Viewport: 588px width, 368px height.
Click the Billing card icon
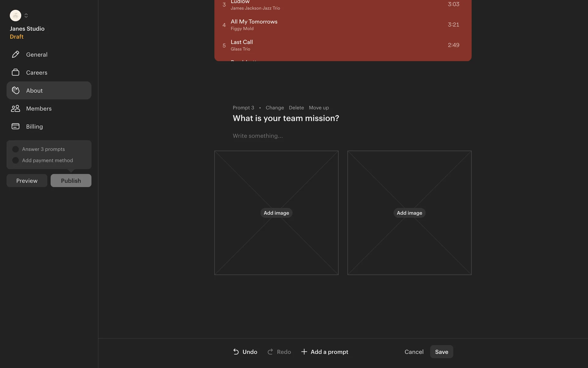[x=15, y=126]
